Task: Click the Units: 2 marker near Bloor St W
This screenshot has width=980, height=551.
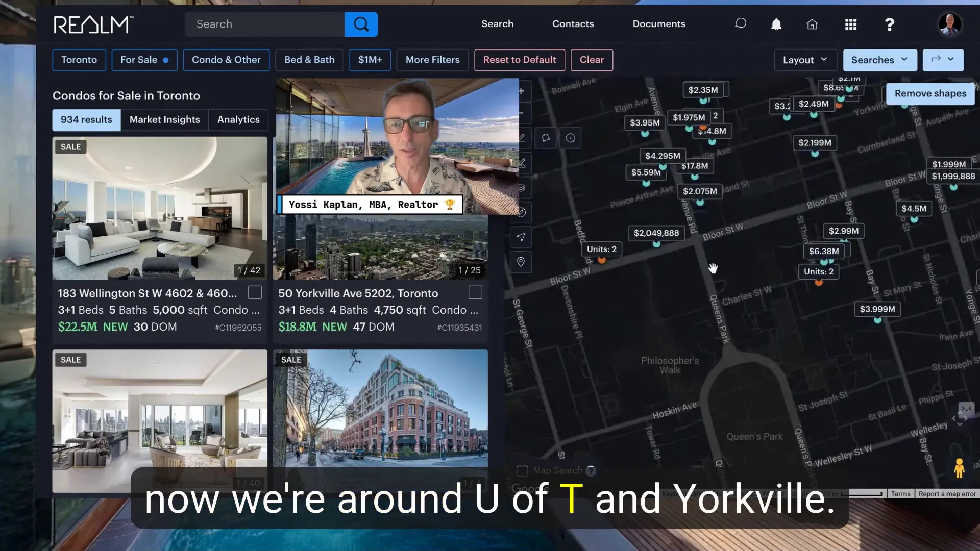Action: pos(602,249)
